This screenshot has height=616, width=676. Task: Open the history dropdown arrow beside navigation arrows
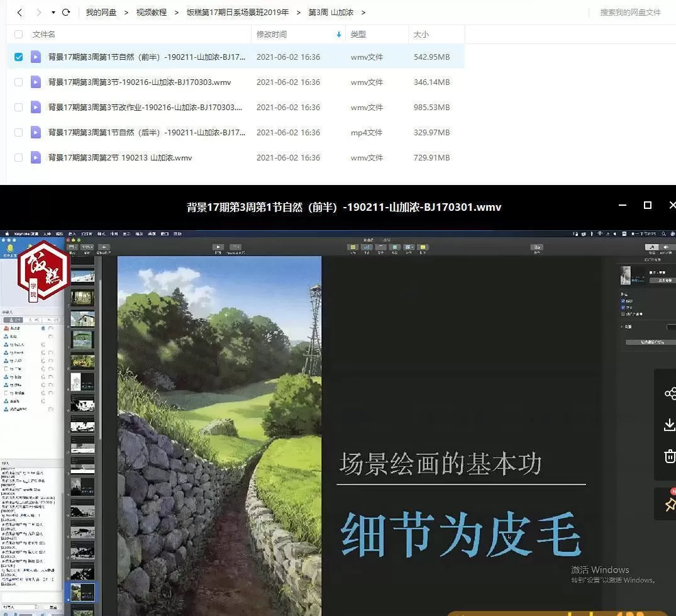click(x=52, y=11)
